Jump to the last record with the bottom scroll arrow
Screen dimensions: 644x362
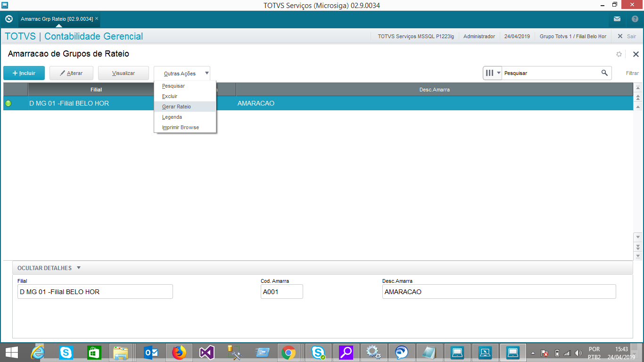click(638, 256)
